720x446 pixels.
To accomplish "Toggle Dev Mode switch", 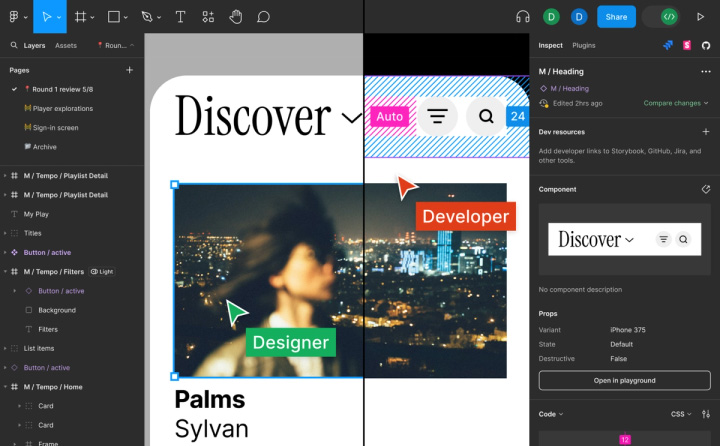I will 662,17.
